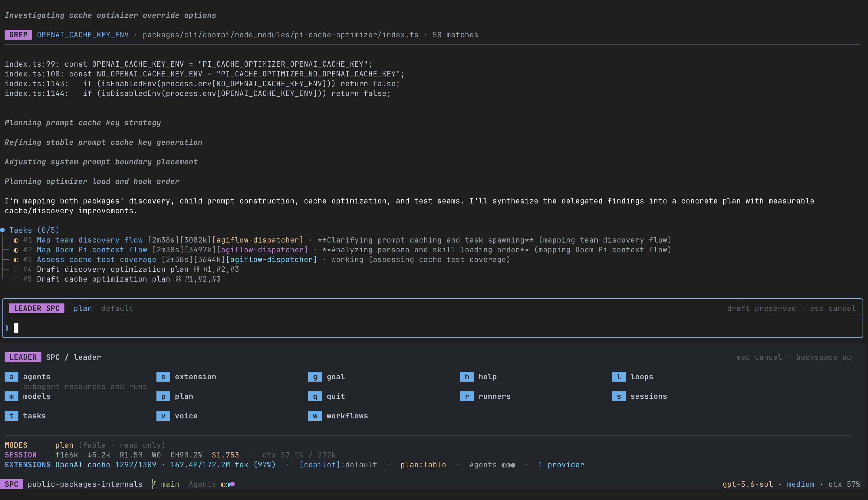868x500 pixels.
Task: Open task #3 Assess cache test coverage
Action: [97, 259]
